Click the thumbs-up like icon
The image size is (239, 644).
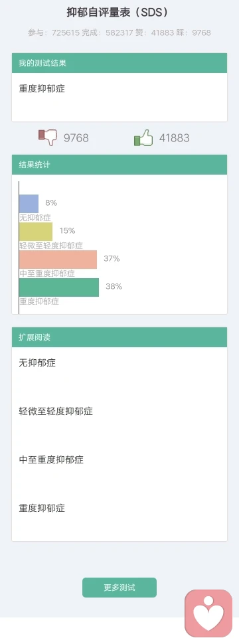pyautogui.click(x=143, y=137)
